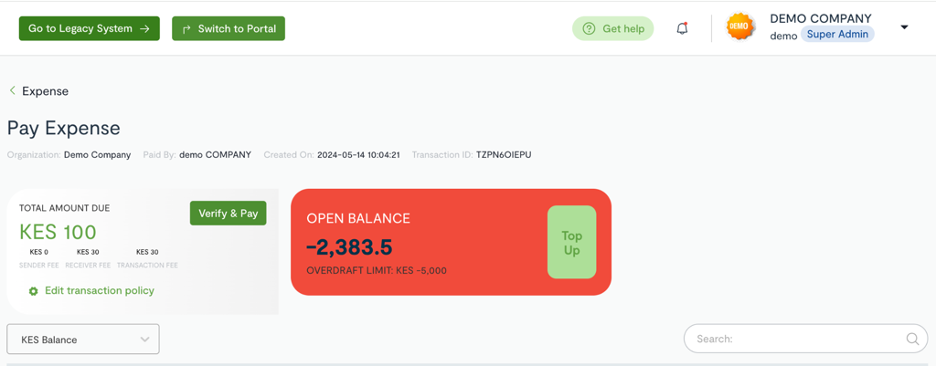Image resolution: width=936 pixels, height=366 pixels.
Task: Click the turn arrow icon on Switch to Portal
Action: [186, 29]
